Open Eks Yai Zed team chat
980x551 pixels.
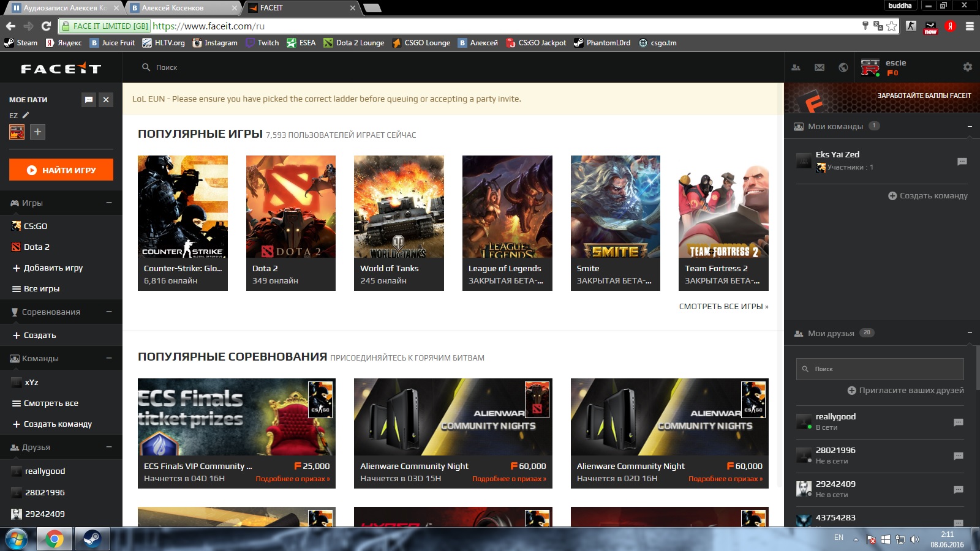962,162
